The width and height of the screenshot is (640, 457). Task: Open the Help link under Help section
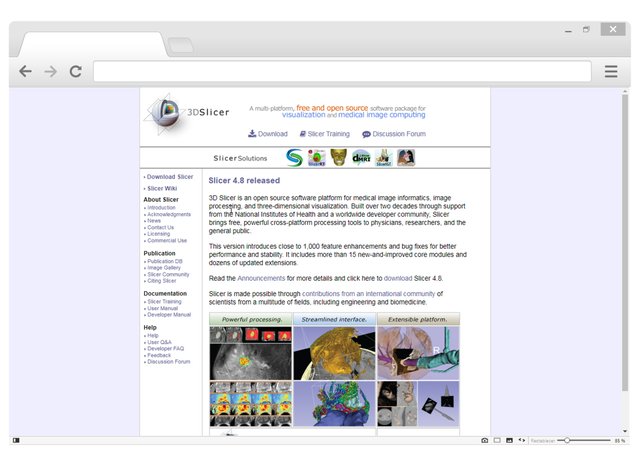tap(153, 335)
